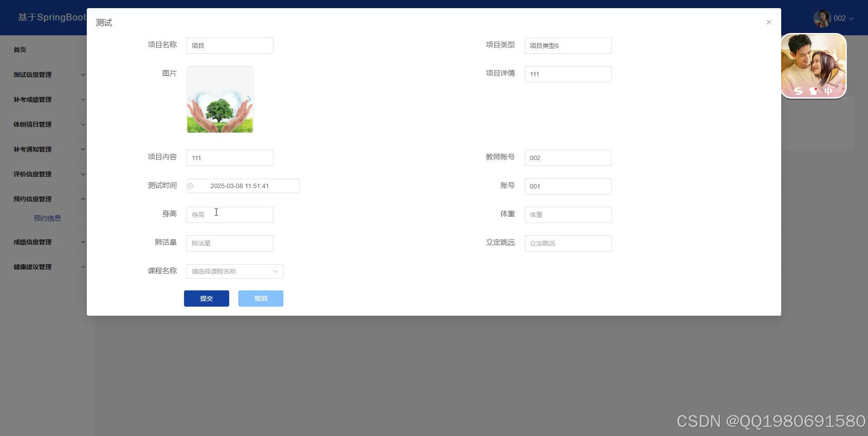Viewport: 868px width, 436px height.
Task: Click the 肺活量 input field
Action: click(230, 243)
